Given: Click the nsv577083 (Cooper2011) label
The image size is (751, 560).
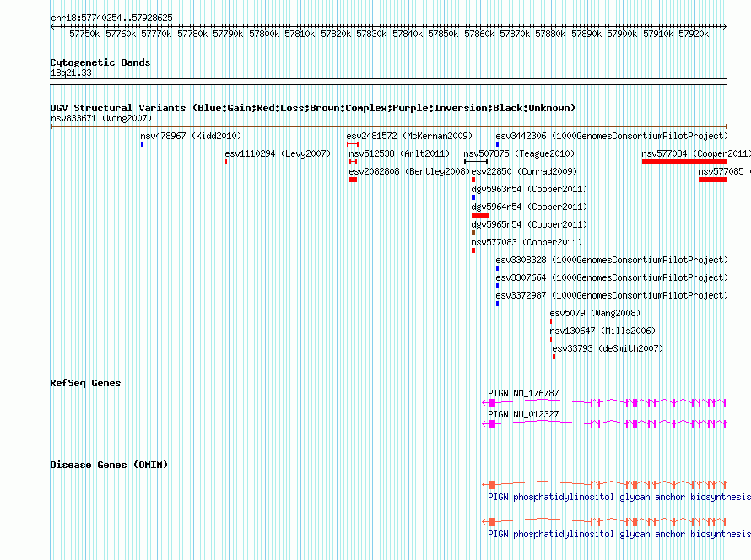Looking at the screenshot, I should [527, 242].
